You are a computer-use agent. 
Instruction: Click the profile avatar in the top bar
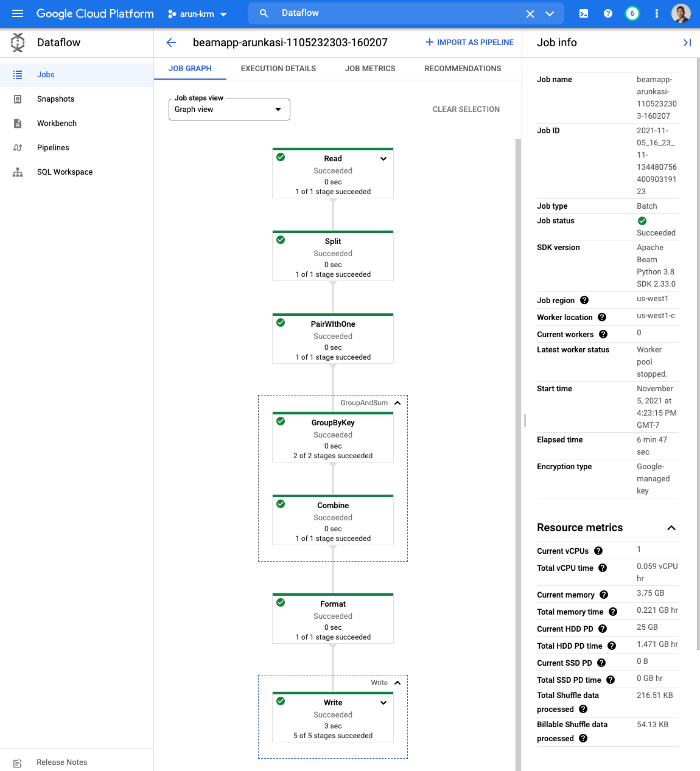pyautogui.click(x=681, y=13)
